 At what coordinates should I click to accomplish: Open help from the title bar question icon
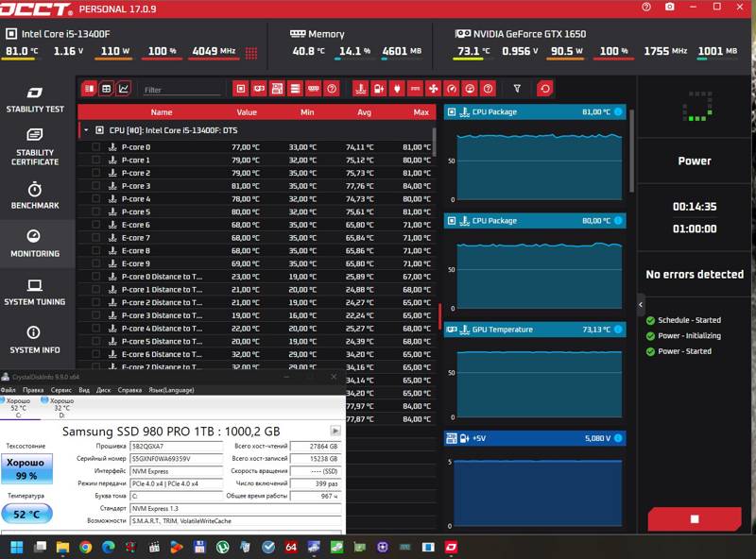click(646, 8)
